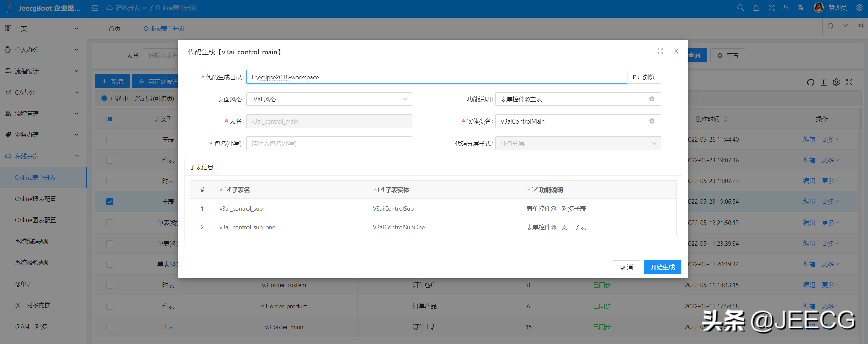Check the checkbox for v3_order_main row
Screen dimensions: 868x344
(109, 327)
